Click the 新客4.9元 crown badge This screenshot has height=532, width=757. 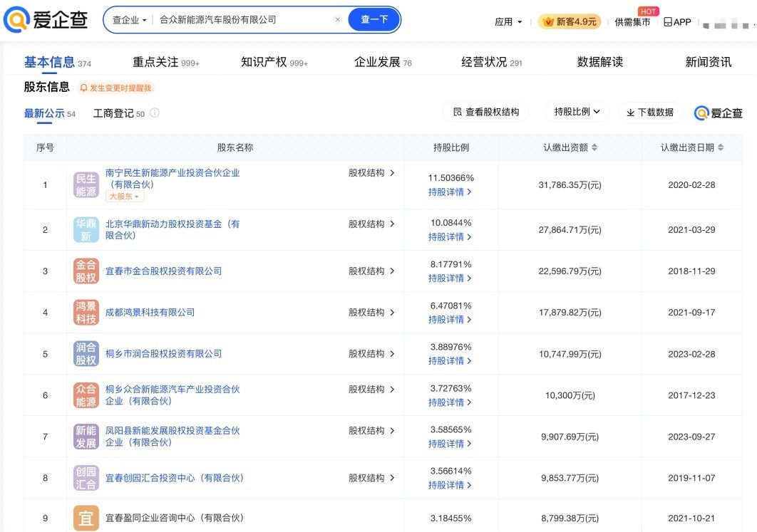tap(570, 21)
